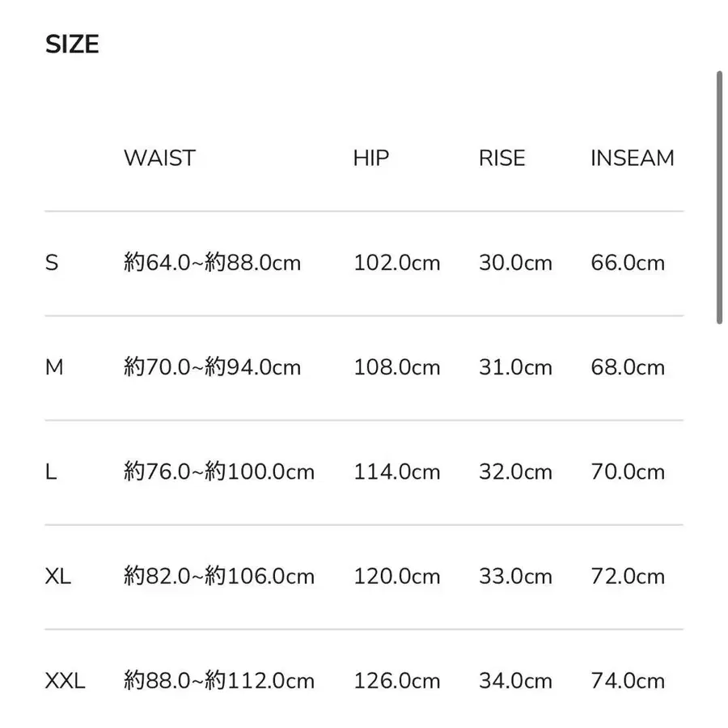Click hip value 102.0cm
This screenshot has height=728, width=728.
tap(397, 263)
